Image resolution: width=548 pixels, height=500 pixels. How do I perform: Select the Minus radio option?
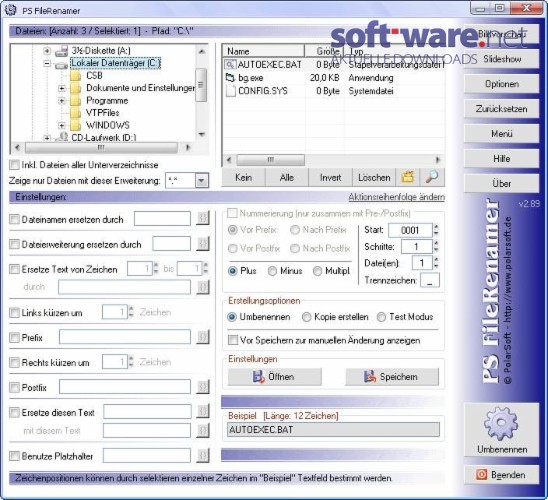click(x=272, y=271)
